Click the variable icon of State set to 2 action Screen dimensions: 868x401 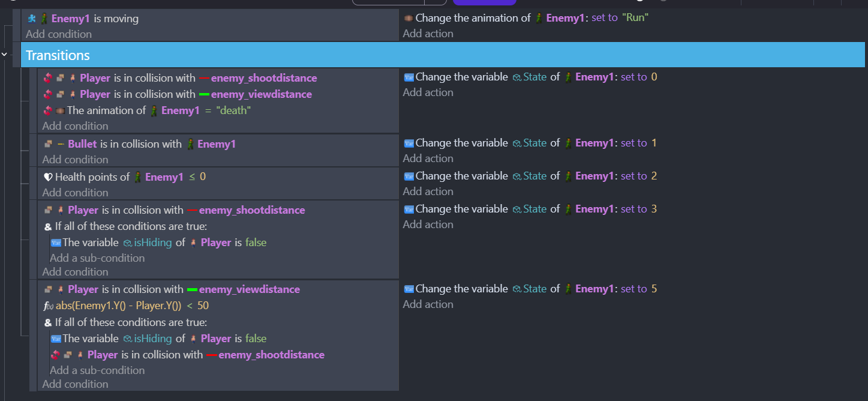click(409, 176)
